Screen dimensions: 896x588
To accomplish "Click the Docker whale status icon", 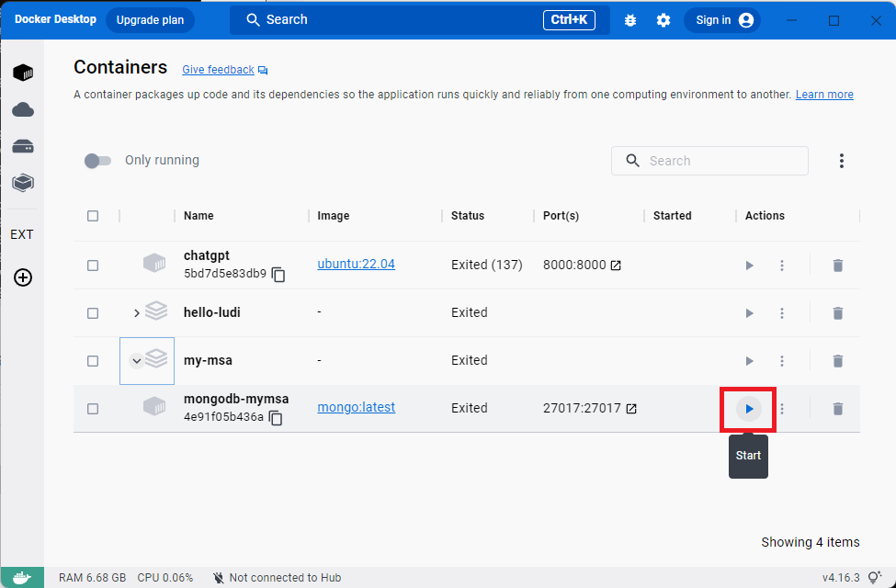I will (22, 577).
